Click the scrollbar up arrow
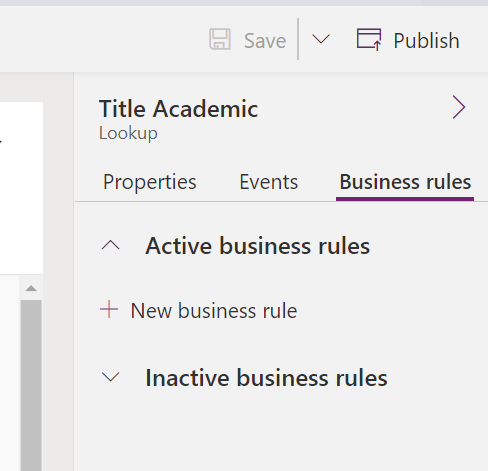 coord(31,288)
